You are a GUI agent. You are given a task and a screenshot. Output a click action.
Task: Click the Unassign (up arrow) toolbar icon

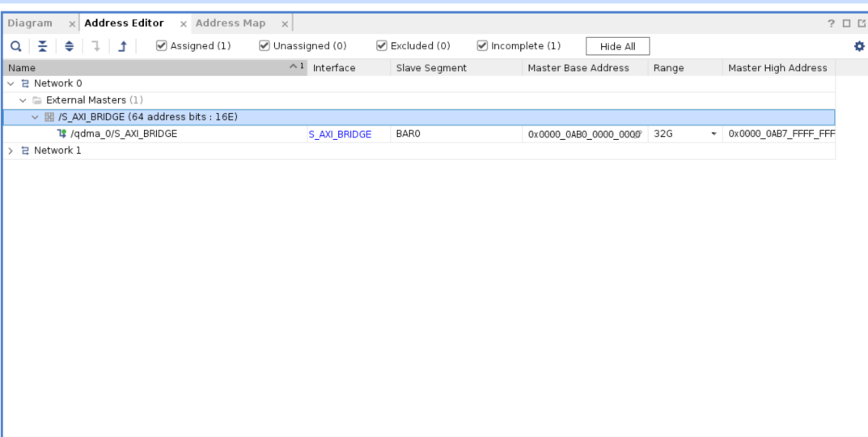click(122, 46)
